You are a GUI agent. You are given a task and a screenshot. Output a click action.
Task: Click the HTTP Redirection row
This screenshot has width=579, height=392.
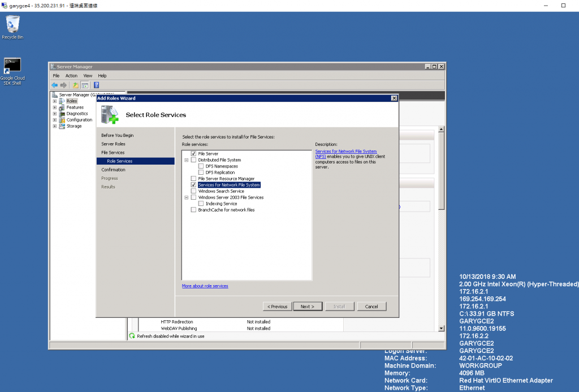click(215, 322)
